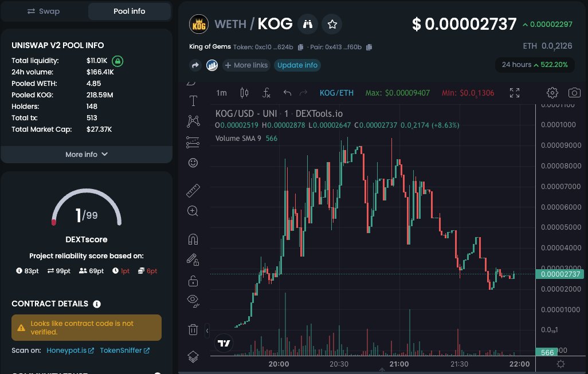Switch to the Swap tab

[x=44, y=11]
